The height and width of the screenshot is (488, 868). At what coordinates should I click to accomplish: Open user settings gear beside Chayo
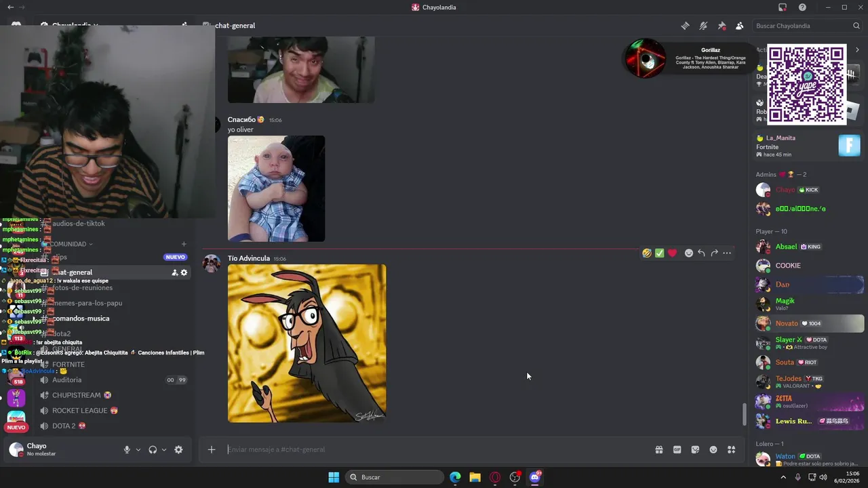pyautogui.click(x=178, y=449)
